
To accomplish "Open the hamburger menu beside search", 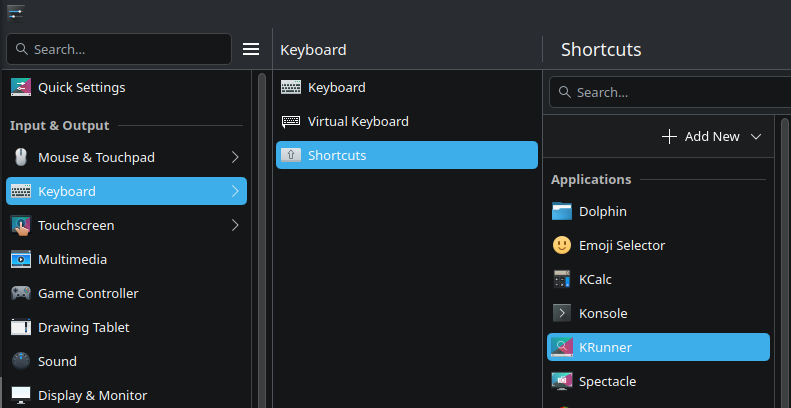I will click(x=251, y=49).
